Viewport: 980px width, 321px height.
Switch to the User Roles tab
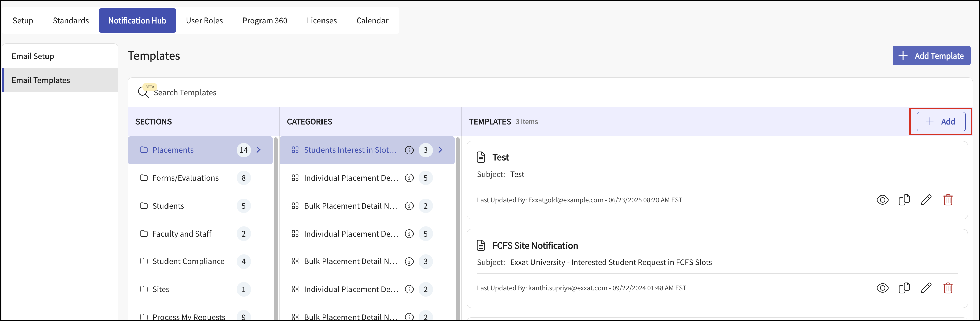[204, 21]
